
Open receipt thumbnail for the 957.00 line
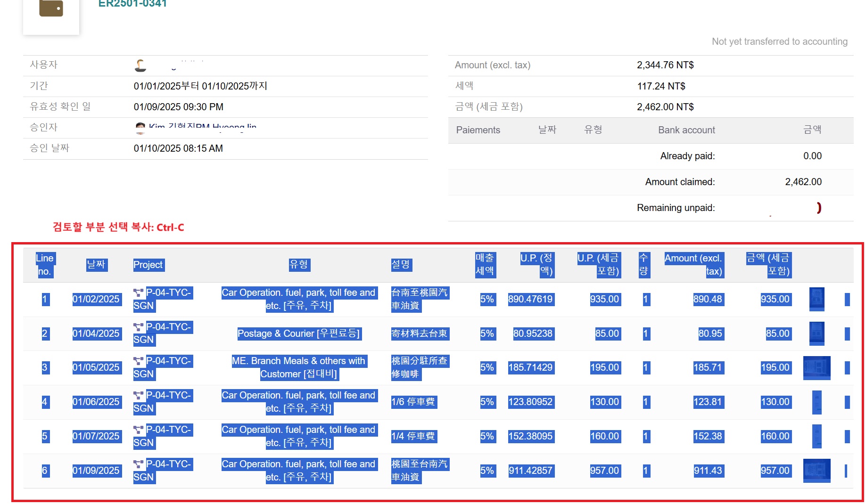point(816,471)
